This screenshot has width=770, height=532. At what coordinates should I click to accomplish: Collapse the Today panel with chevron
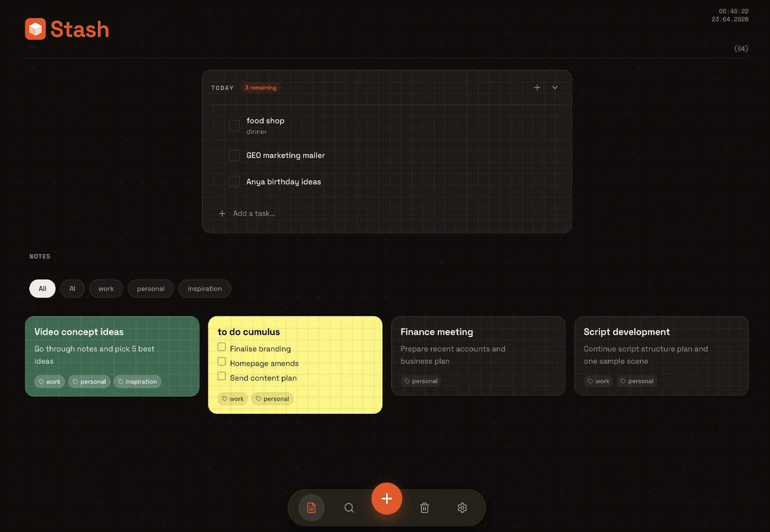coord(555,87)
